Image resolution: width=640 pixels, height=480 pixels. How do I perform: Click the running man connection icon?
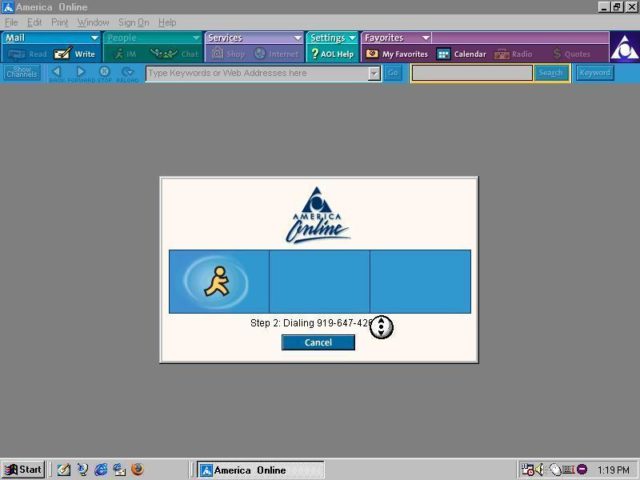coord(217,282)
